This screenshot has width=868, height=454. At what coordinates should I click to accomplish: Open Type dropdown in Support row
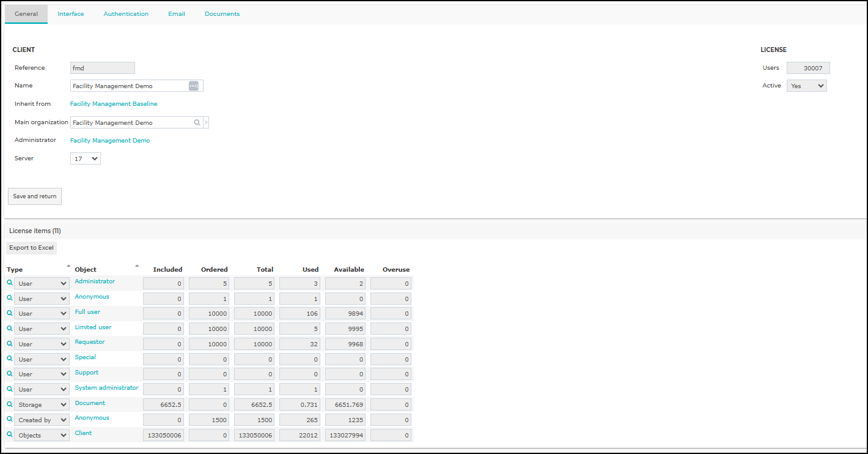pos(42,374)
